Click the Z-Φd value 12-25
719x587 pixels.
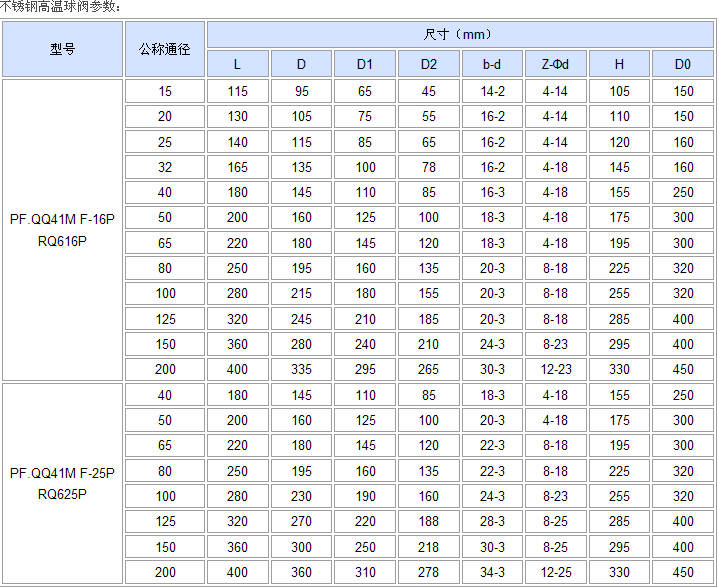click(x=555, y=572)
